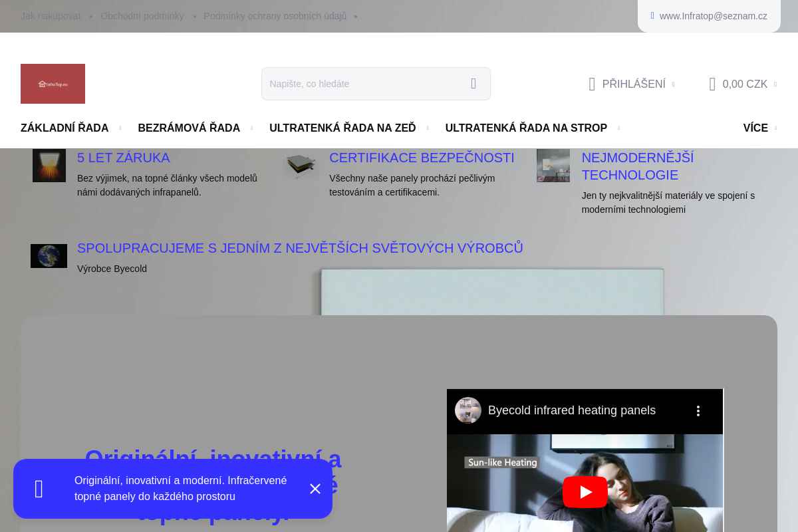Viewport: 798px width, 532px height.
Task: Open the YouTube video more options menu
Action: 698,411
